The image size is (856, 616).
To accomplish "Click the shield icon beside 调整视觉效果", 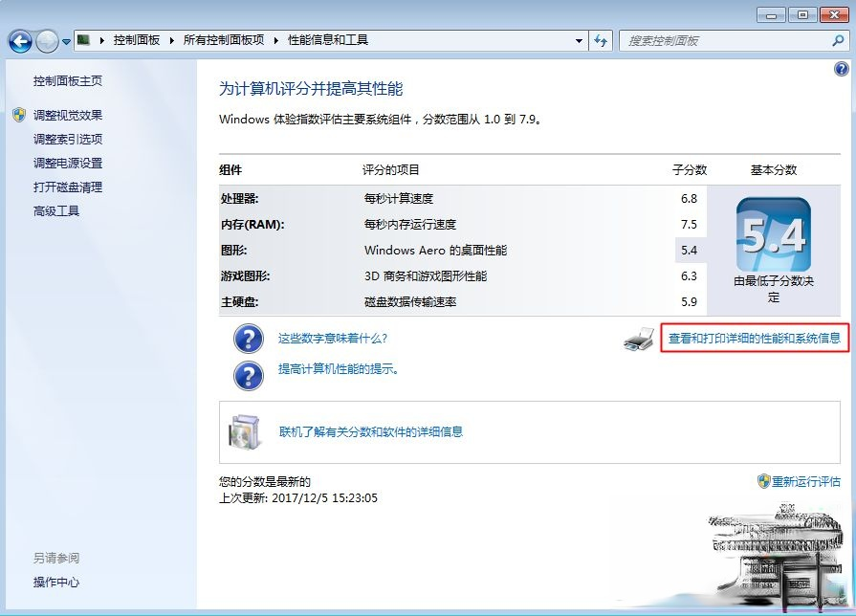I will pyautogui.click(x=21, y=115).
